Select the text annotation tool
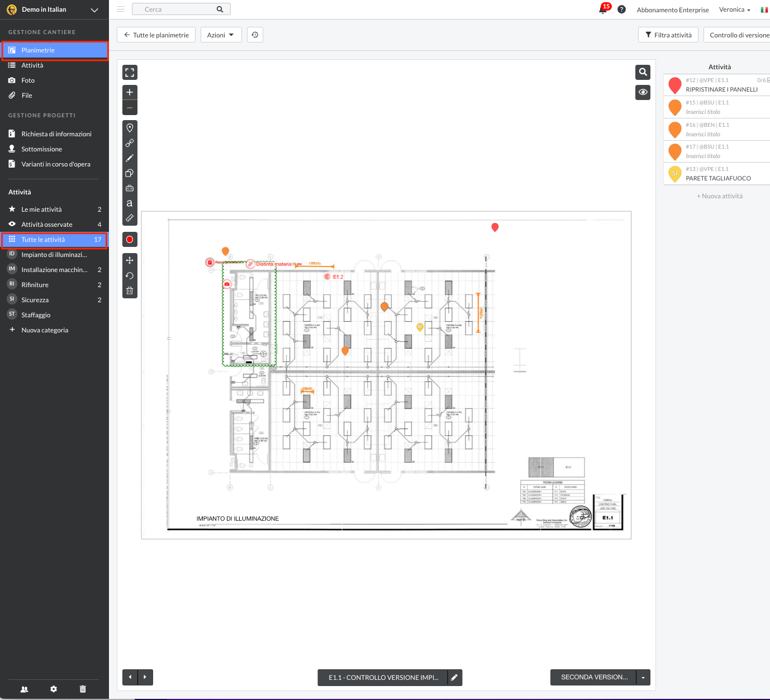770x700 pixels. [130, 203]
